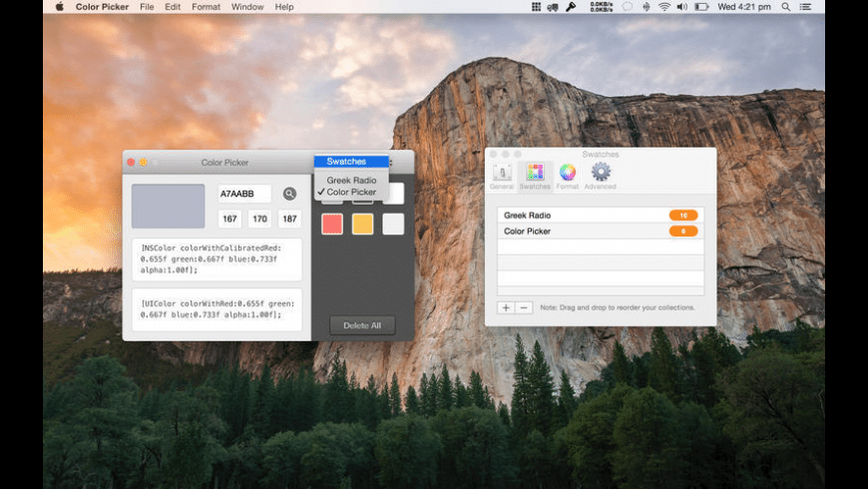
Task: Pick the yellow-orange swatch
Action: (x=362, y=224)
